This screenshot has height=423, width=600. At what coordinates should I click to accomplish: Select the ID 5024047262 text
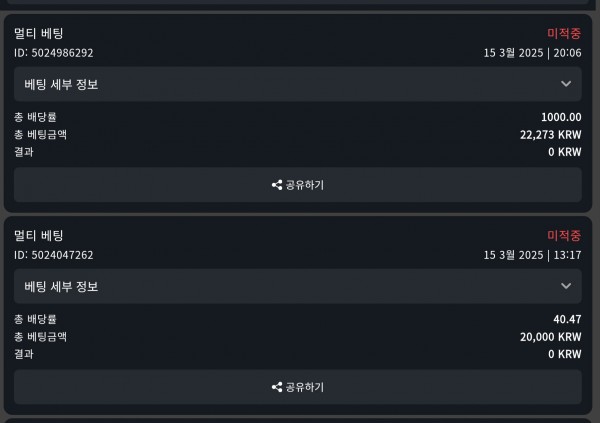[x=54, y=255]
